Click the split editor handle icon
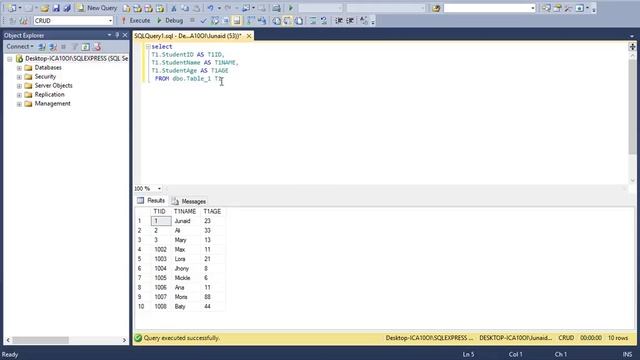 632,47
